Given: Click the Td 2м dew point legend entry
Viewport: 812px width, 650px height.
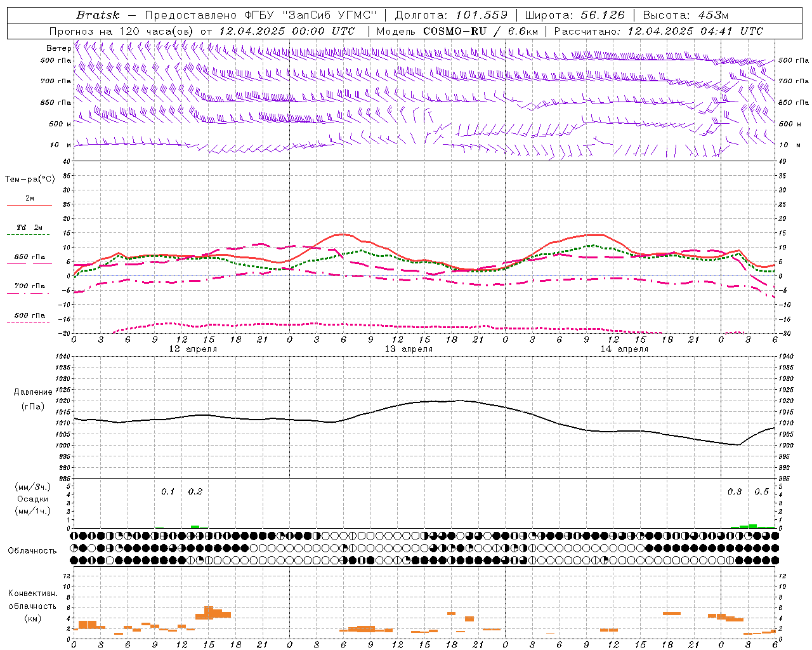Looking at the screenshot, I should 29,227.
